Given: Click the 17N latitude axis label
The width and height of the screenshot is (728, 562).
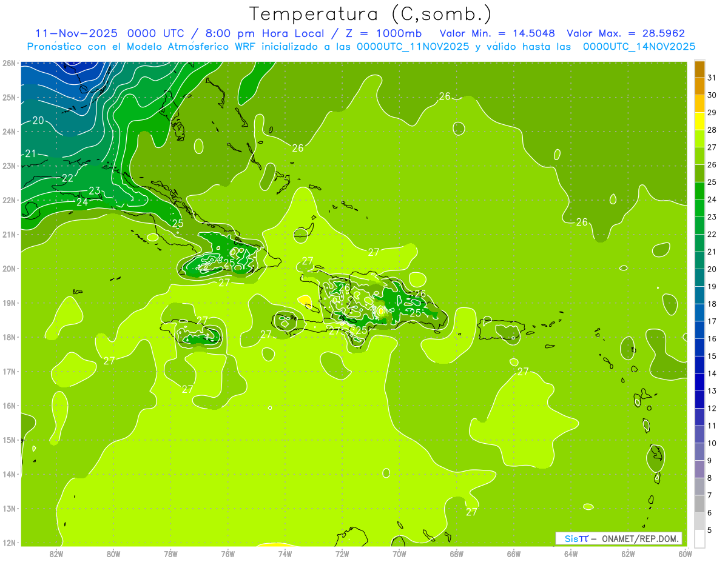Looking at the screenshot, I should pyautogui.click(x=8, y=372).
